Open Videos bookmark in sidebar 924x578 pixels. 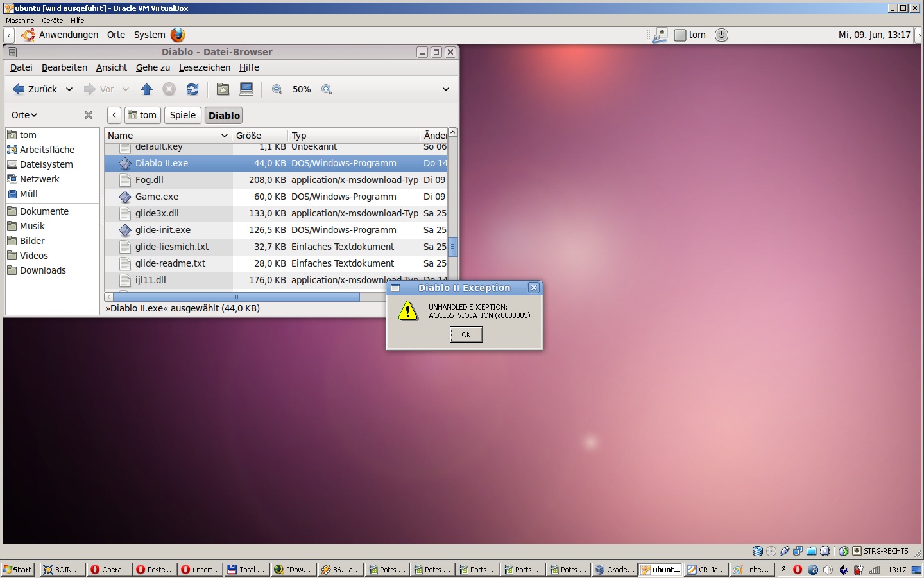pyautogui.click(x=33, y=256)
